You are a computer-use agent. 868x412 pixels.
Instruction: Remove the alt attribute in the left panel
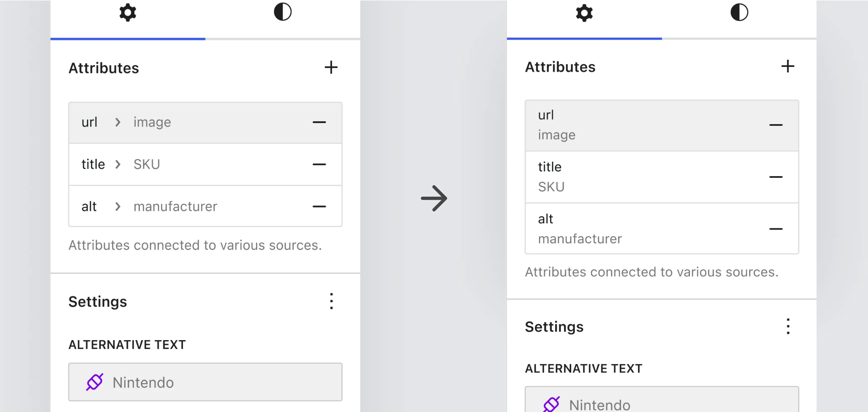pos(319,206)
